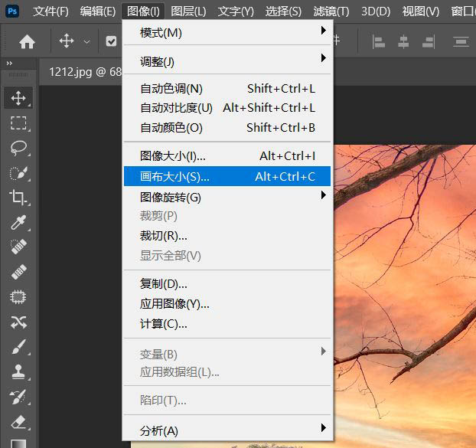
Task: Select the Eyedropper tool
Action: 19,222
